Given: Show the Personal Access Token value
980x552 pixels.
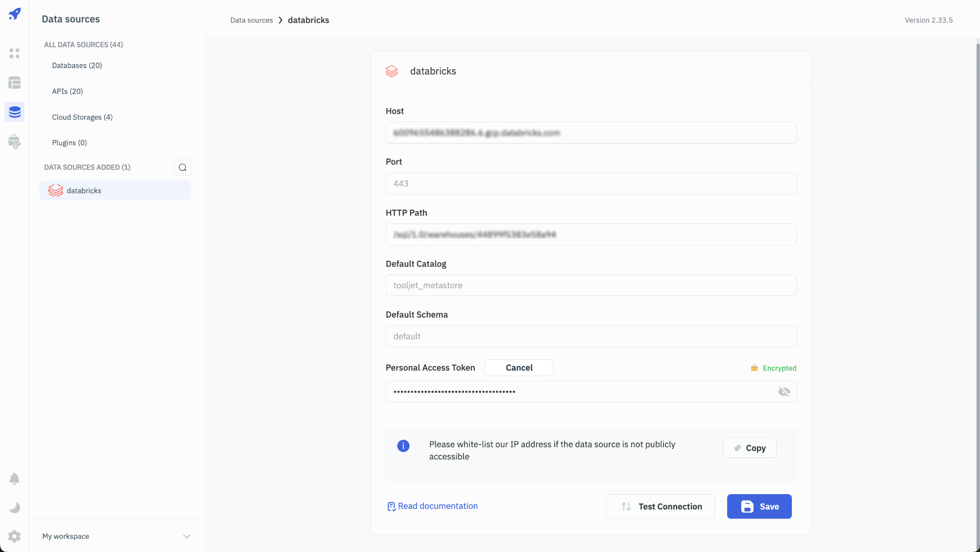Looking at the screenshot, I should tap(784, 392).
